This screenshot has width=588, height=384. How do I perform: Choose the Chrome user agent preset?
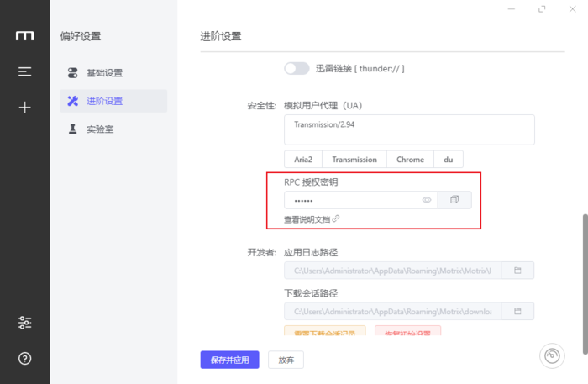[x=410, y=160]
